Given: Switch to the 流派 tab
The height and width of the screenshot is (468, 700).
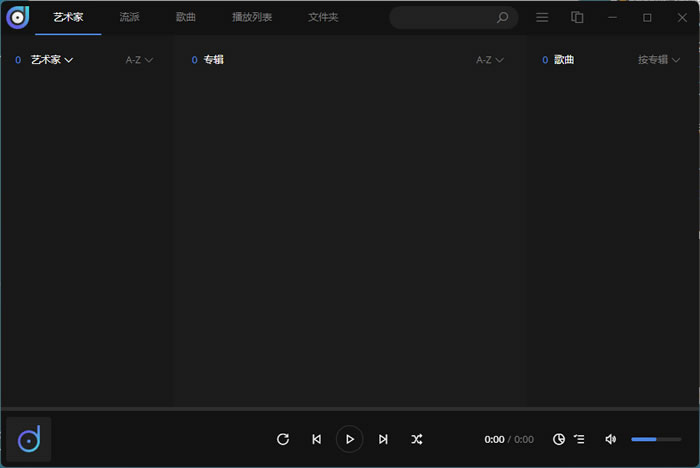Looking at the screenshot, I should coord(130,17).
